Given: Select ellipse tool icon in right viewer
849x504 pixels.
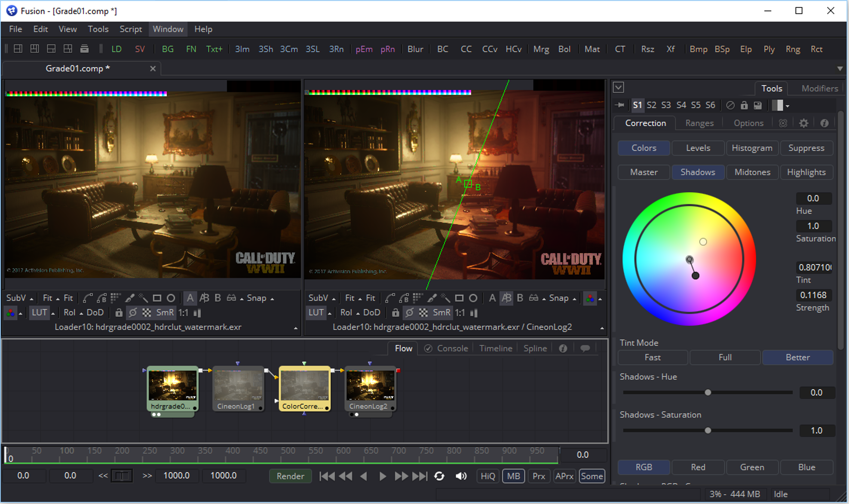Looking at the screenshot, I should click(473, 298).
